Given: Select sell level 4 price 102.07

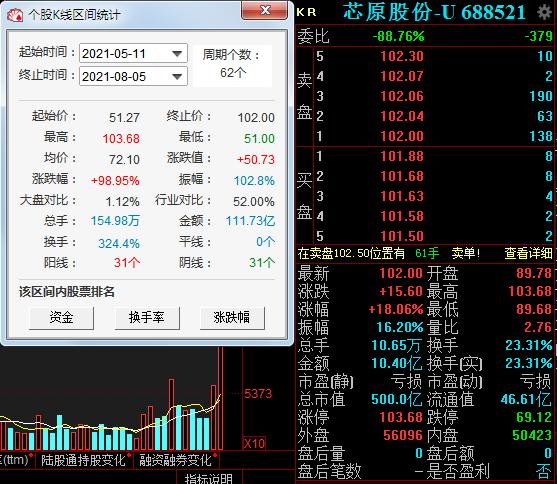Looking at the screenshot, I should [402, 76].
